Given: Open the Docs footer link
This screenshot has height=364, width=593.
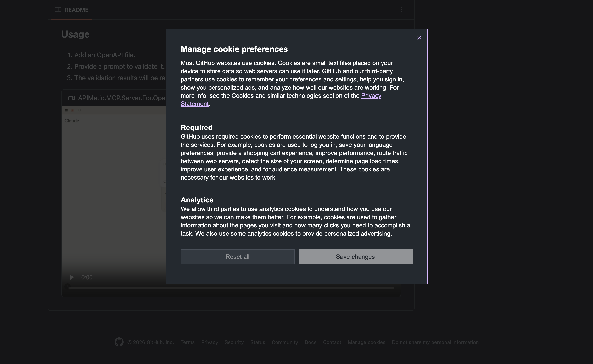Looking at the screenshot, I should 310,342.
